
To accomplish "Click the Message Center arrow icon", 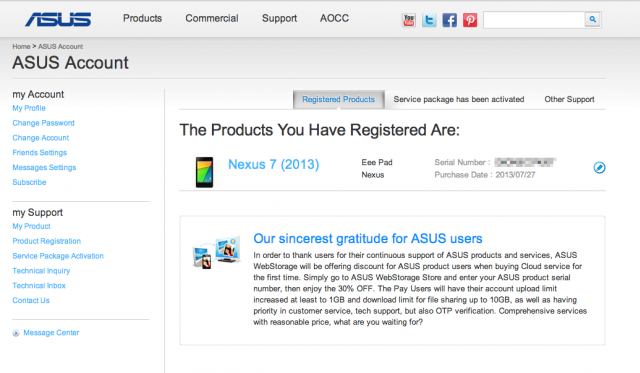I will 16,333.
